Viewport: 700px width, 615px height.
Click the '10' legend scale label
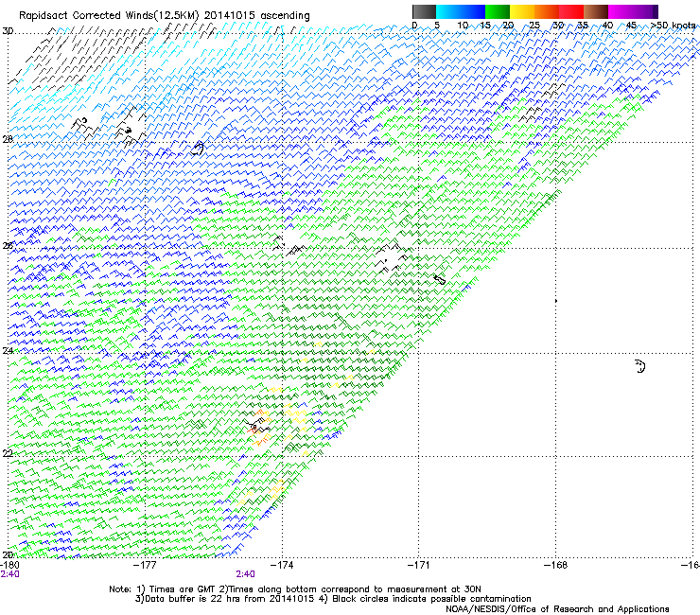463,26
